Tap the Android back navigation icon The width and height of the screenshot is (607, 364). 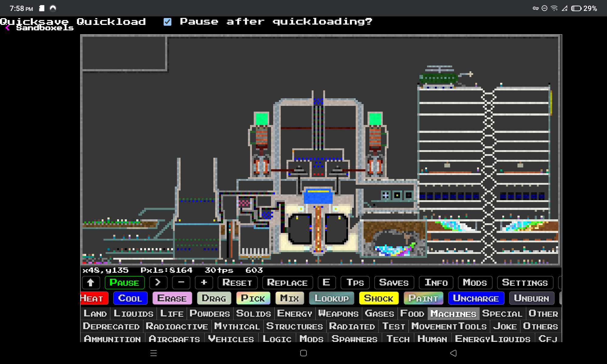(453, 353)
